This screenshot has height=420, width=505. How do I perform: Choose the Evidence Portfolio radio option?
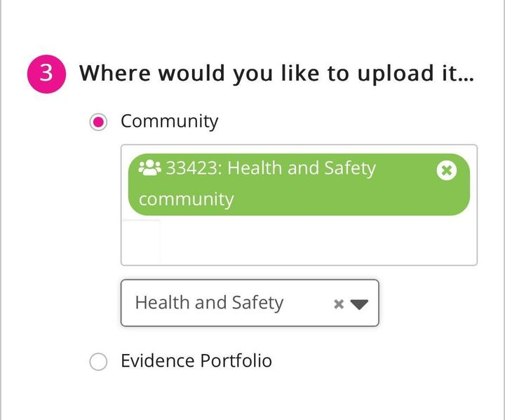tap(99, 362)
